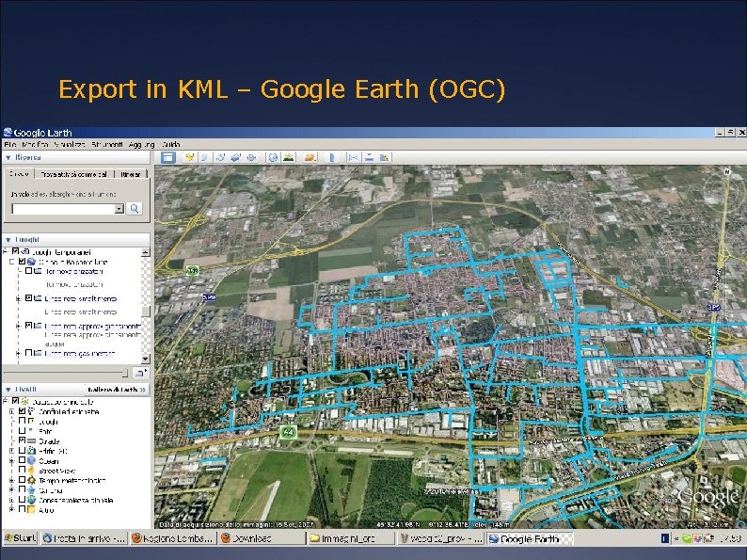Click the Luoghi panel scroll-down arrow
747x560 pixels.
click(146, 359)
